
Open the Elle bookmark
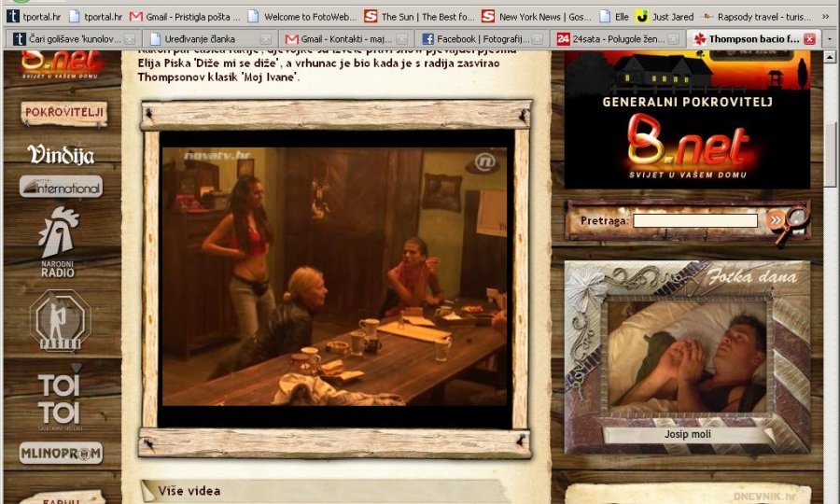(x=614, y=17)
